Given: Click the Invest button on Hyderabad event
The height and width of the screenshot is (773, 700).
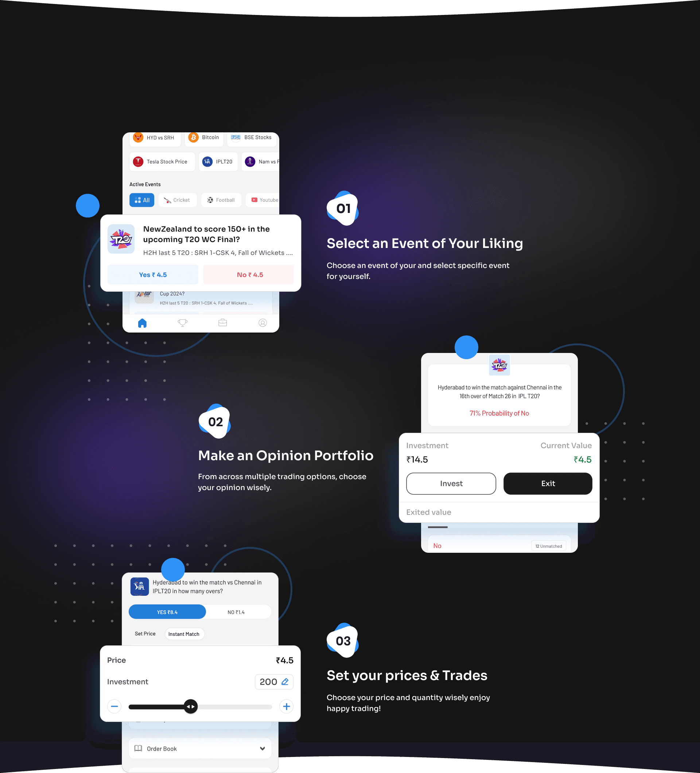Looking at the screenshot, I should tap(451, 483).
